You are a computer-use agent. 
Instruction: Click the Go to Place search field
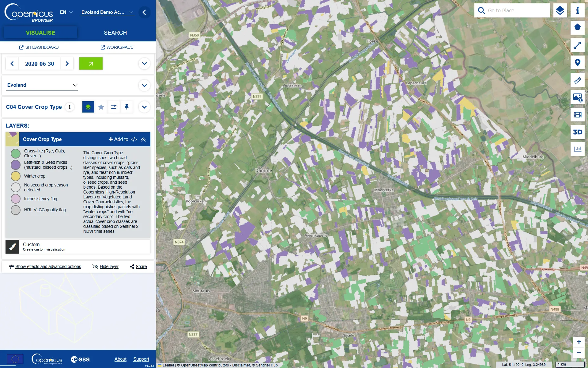[x=517, y=11]
